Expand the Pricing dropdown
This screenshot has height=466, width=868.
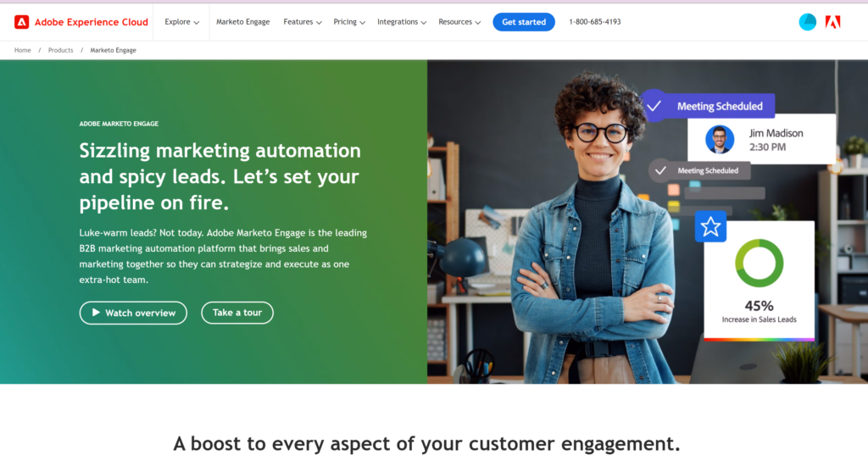pos(349,22)
